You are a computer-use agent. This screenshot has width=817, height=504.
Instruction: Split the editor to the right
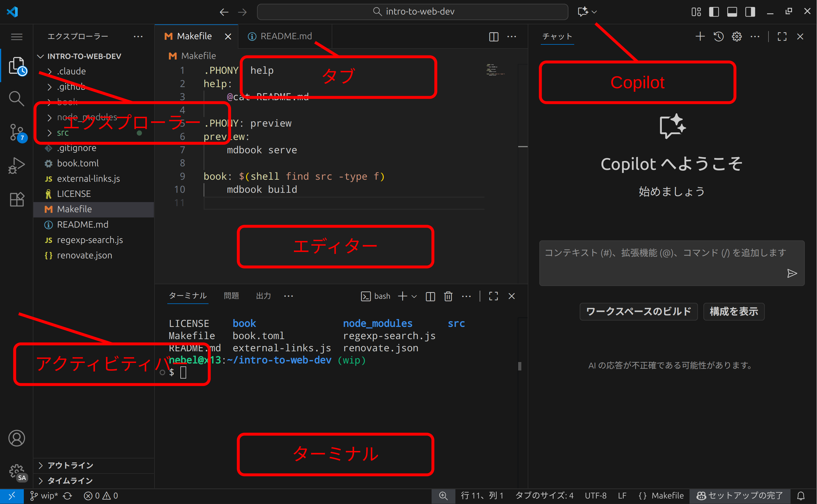[493, 37]
